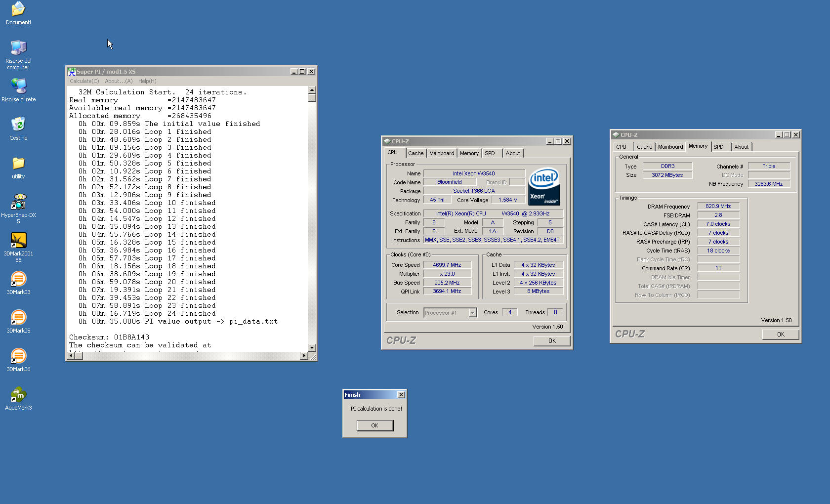This screenshot has height=504, width=830.
Task: Click Super PI vertical scrollbar up arrow
Action: click(x=312, y=90)
